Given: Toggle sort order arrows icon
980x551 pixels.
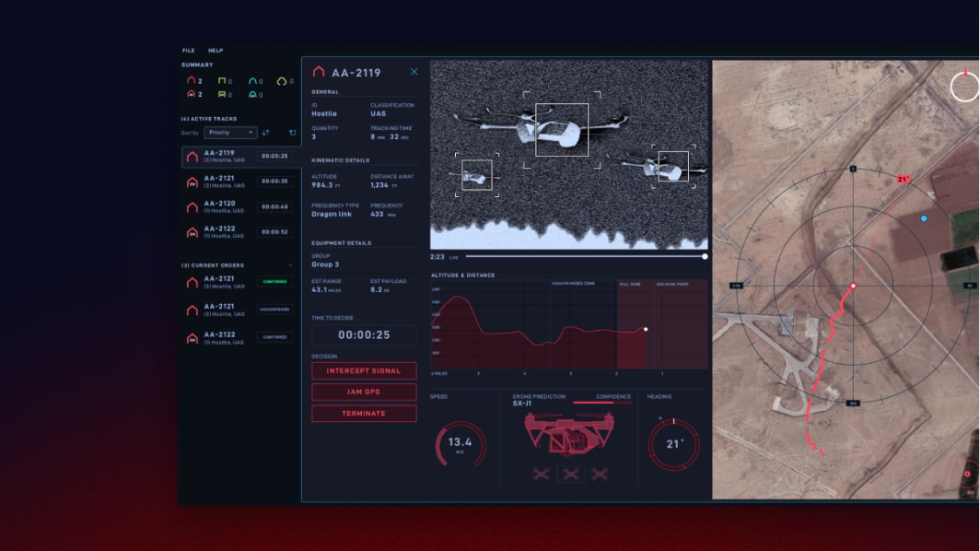Looking at the screenshot, I should tap(266, 133).
